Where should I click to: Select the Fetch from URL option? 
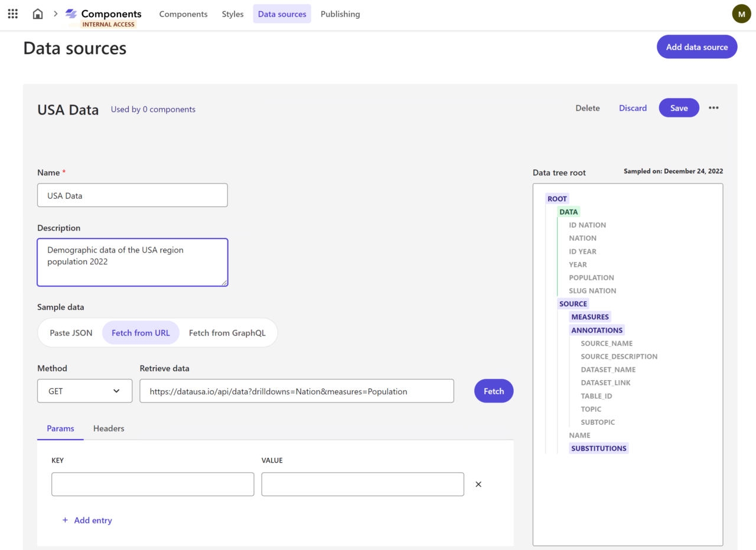[141, 332]
